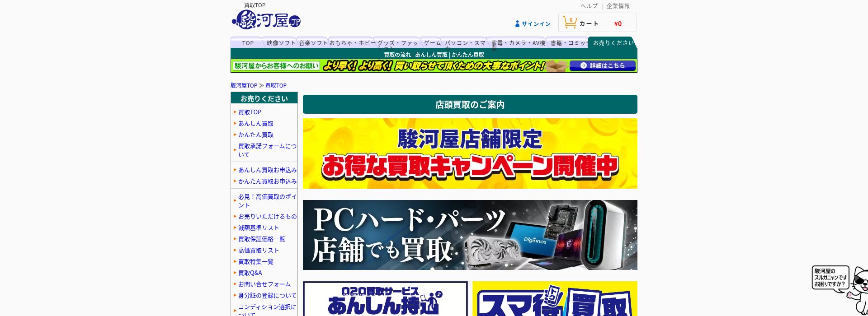
Task: Click the 店舗限定 買取キャンペーン banner
Action: click(x=470, y=153)
